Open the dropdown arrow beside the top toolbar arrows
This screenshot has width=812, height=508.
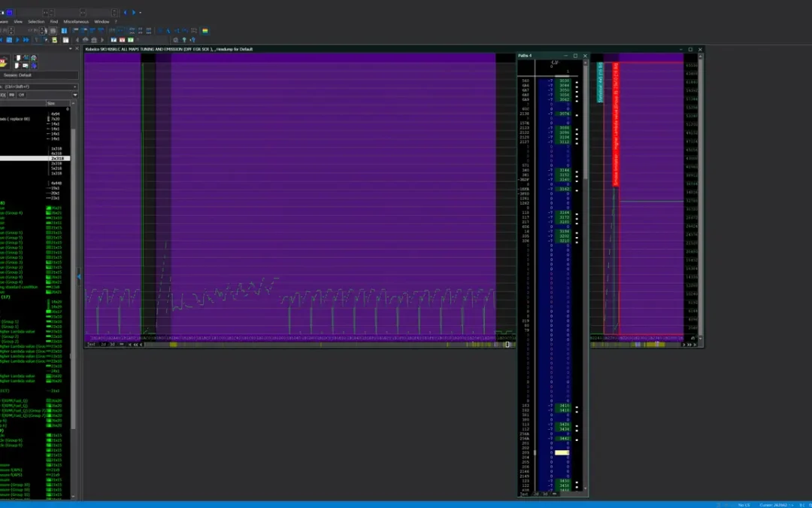click(x=140, y=13)
